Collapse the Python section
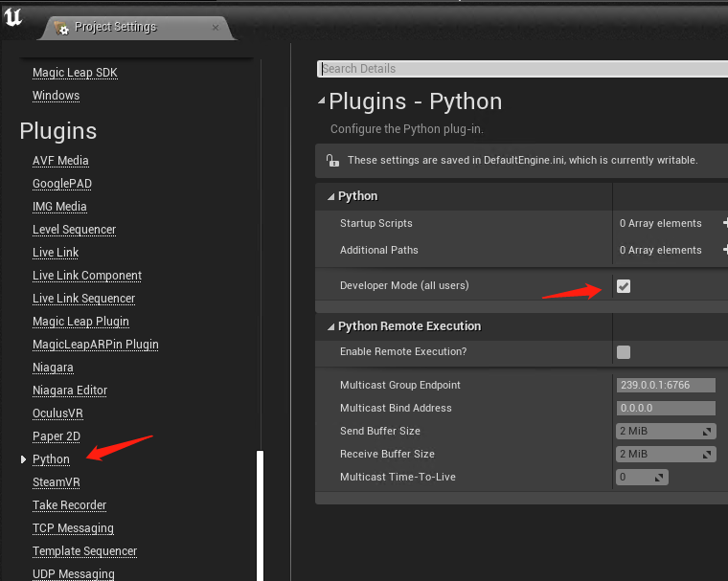The image size is (728, 581). pyautogui.click(x=330, y=197)
